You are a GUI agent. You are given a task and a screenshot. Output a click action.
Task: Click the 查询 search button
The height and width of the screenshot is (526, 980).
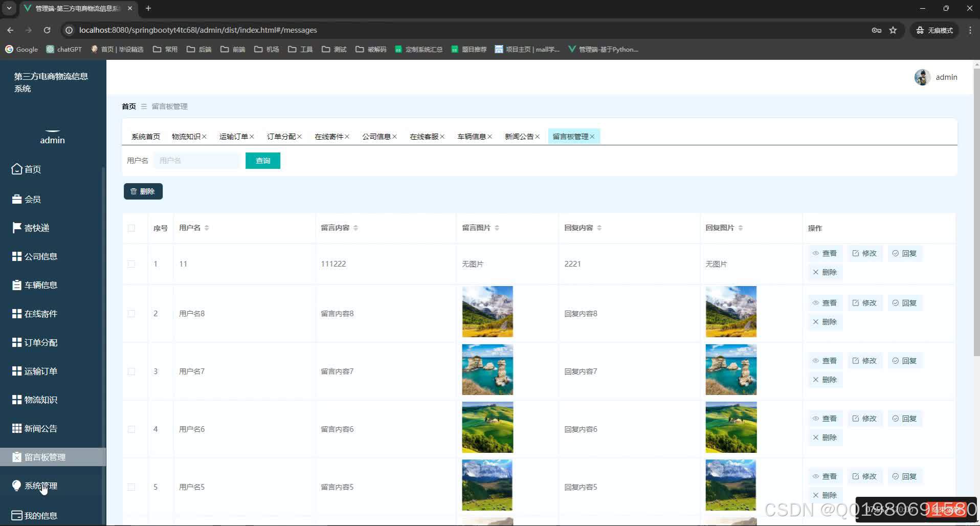pos(263,161)
